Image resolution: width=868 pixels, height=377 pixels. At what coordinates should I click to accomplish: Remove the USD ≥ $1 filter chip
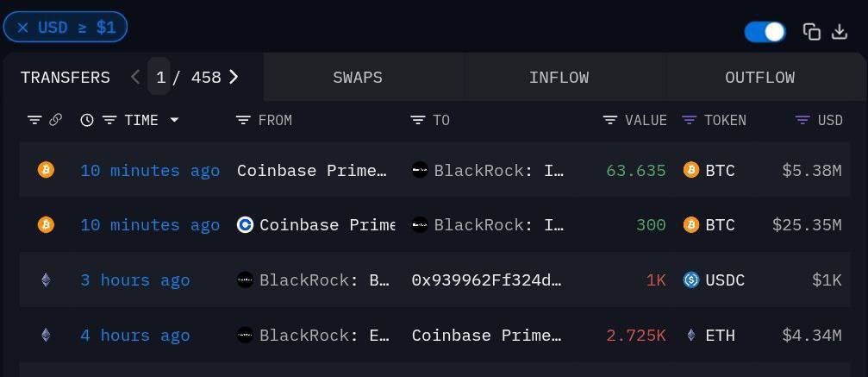pyautogui.click(x=22, y=28)
